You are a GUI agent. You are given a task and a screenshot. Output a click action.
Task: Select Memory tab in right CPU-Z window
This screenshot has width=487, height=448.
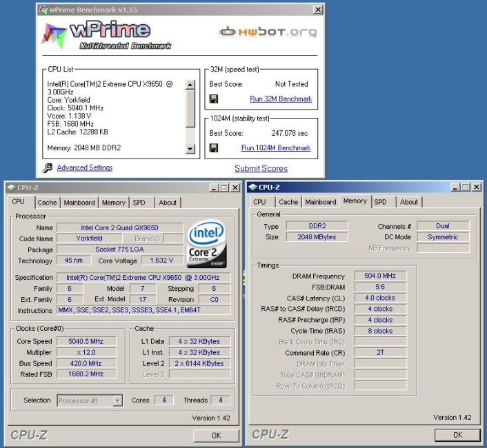point(355,201)
